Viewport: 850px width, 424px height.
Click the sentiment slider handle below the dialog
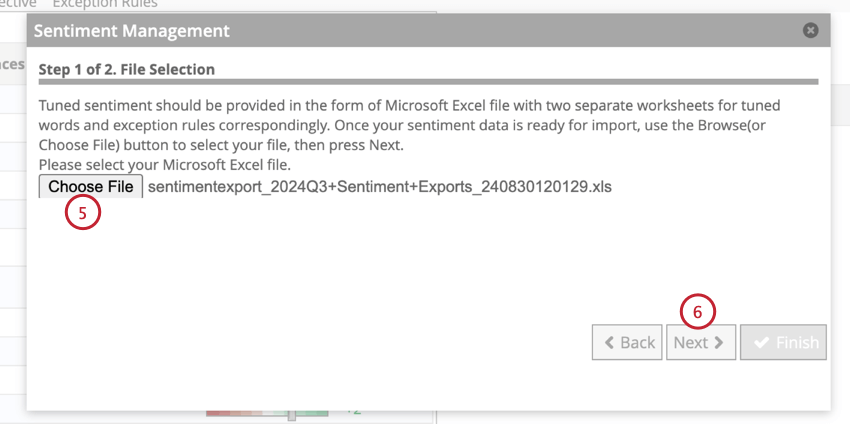point(291,414)
